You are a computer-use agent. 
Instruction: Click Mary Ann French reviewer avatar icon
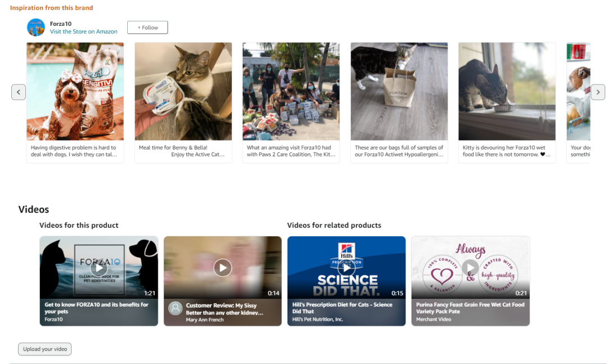[x=175, y=308]
